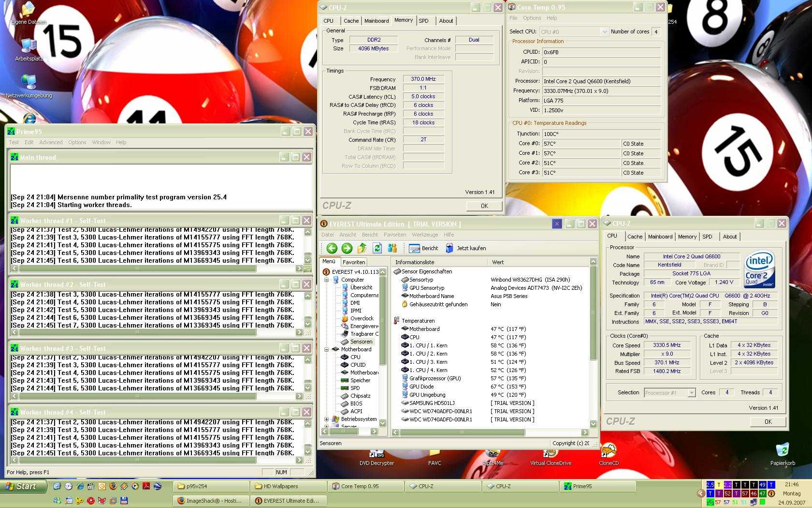812x508 pixels.
Task: Open the Options menu in Core Temp
Action: pyautogui.click(x=532, y=18)
